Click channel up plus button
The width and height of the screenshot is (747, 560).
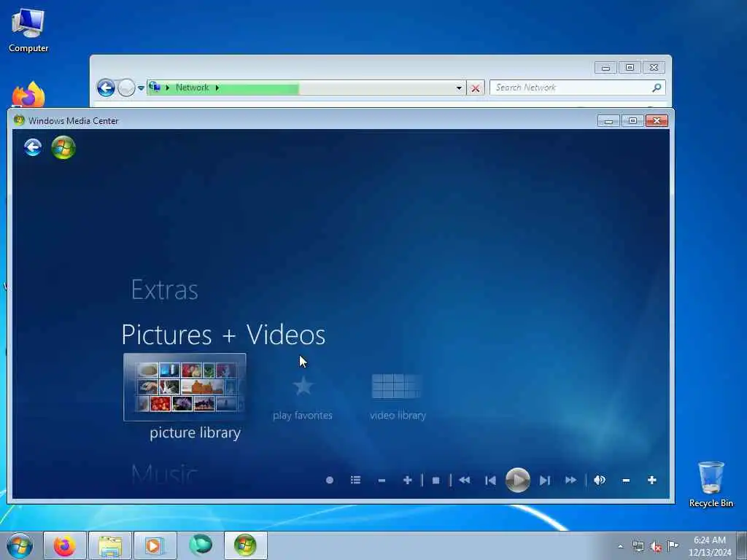[x=407, y=480]
